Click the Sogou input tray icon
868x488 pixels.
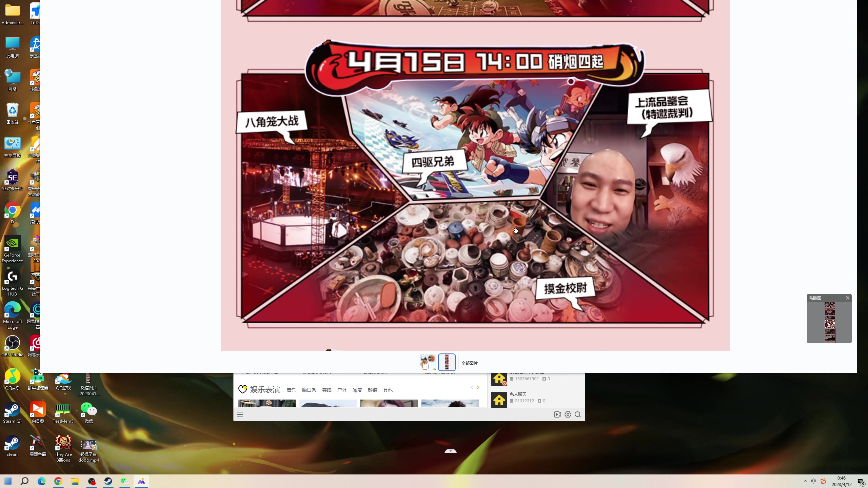[823, 481]
